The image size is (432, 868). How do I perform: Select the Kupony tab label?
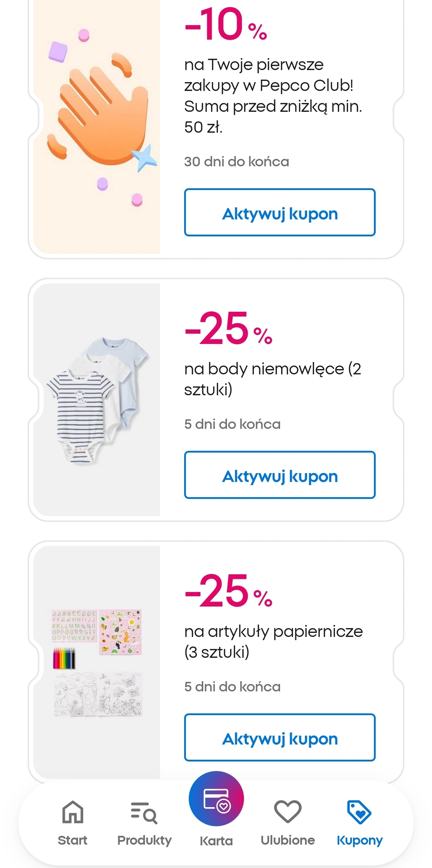pyautogui.click(x=359, y=840)
